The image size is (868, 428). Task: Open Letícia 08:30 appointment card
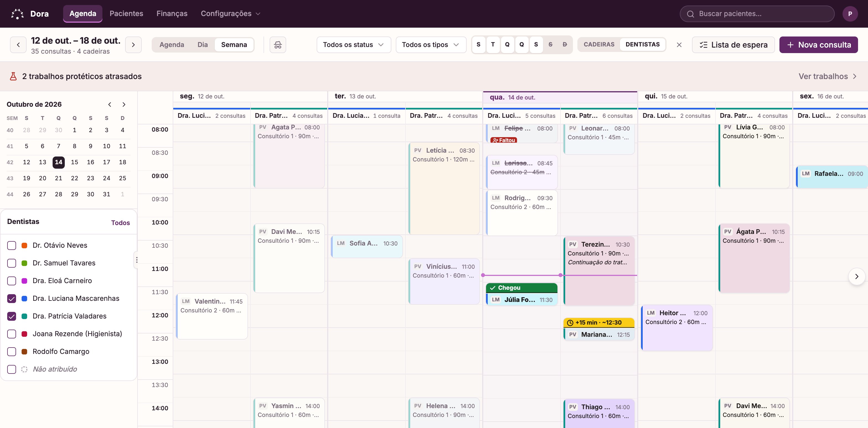[444, 189]
